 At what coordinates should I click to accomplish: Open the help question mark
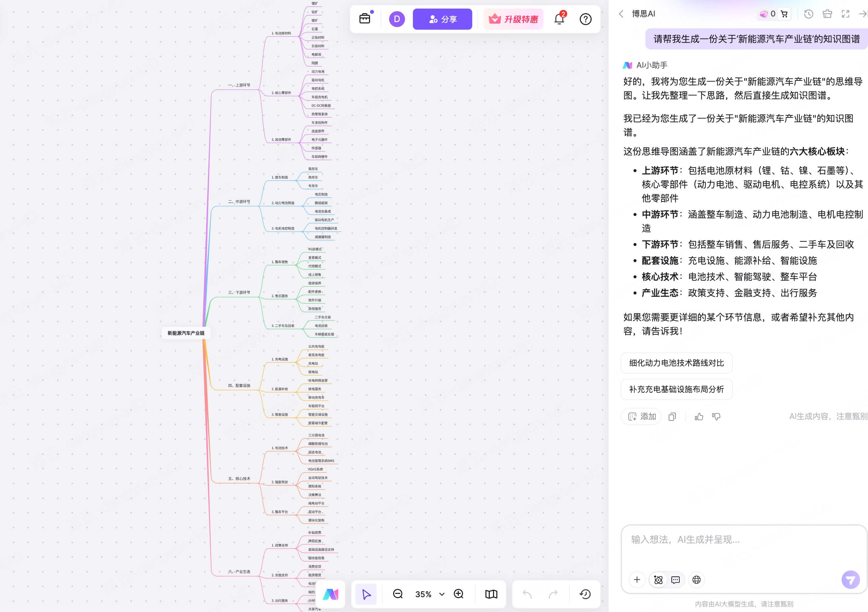586,19
